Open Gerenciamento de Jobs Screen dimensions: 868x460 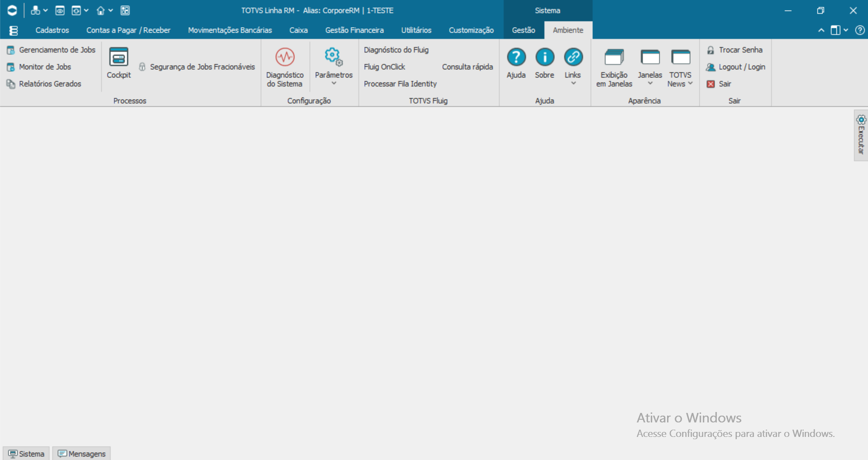pyautogui.click(x=51, y=50)
